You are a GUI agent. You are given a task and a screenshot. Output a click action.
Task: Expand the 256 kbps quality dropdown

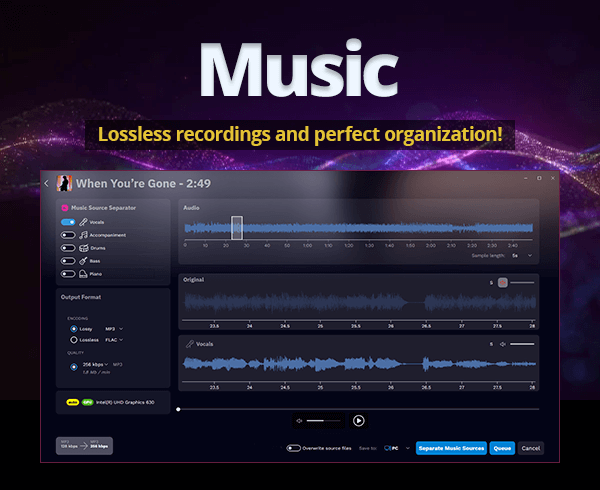[x=96, y=365]
